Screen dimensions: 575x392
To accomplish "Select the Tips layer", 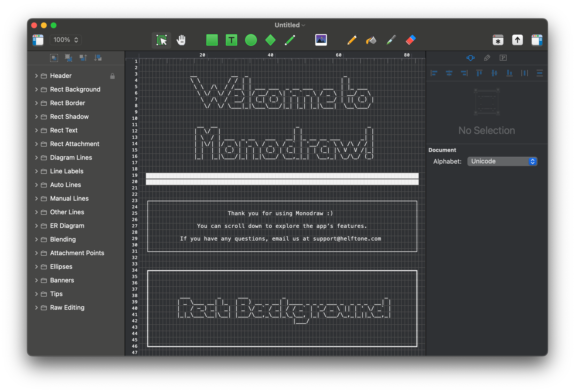I will [x=76, y=294].
